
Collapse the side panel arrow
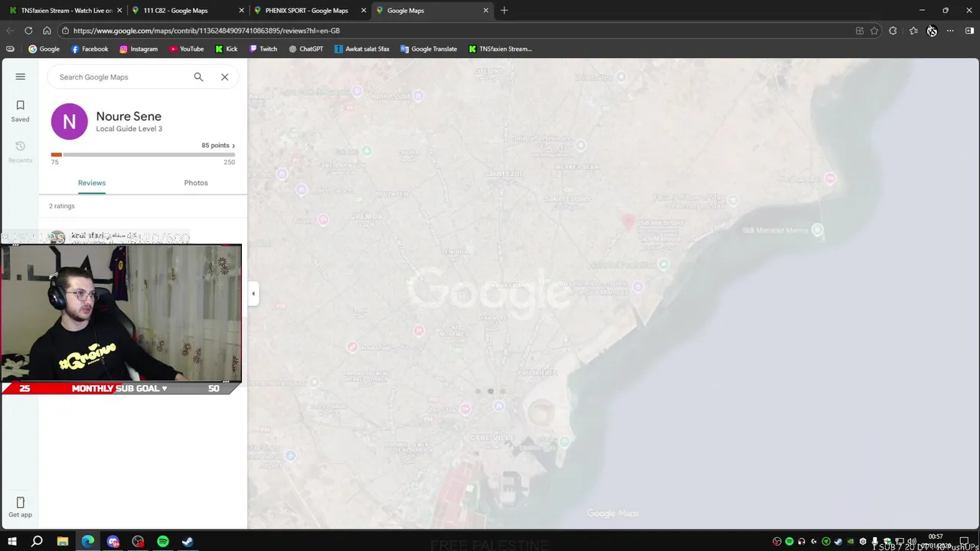click(253, 294)
